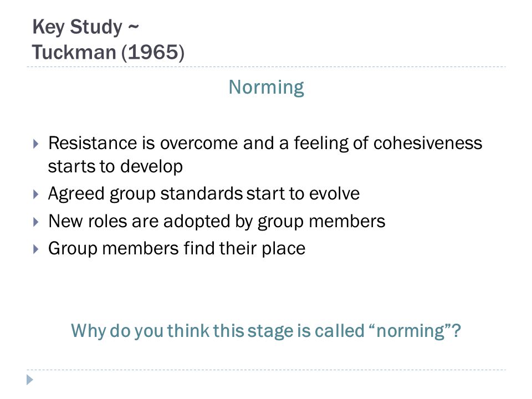Image resolution: width=532 pixels, height=399 pixels.
Task: Click the "(1965)" year in the title
Action: (153, 52)
